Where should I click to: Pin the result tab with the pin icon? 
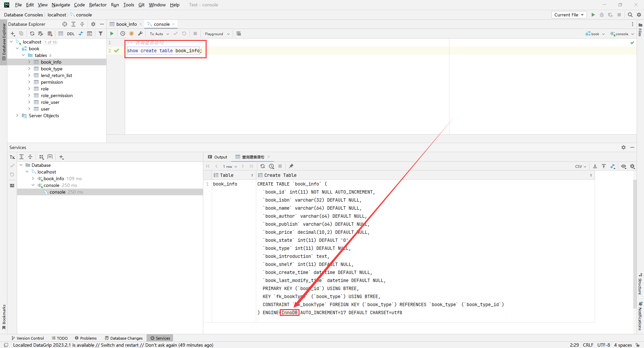point(291,166)
